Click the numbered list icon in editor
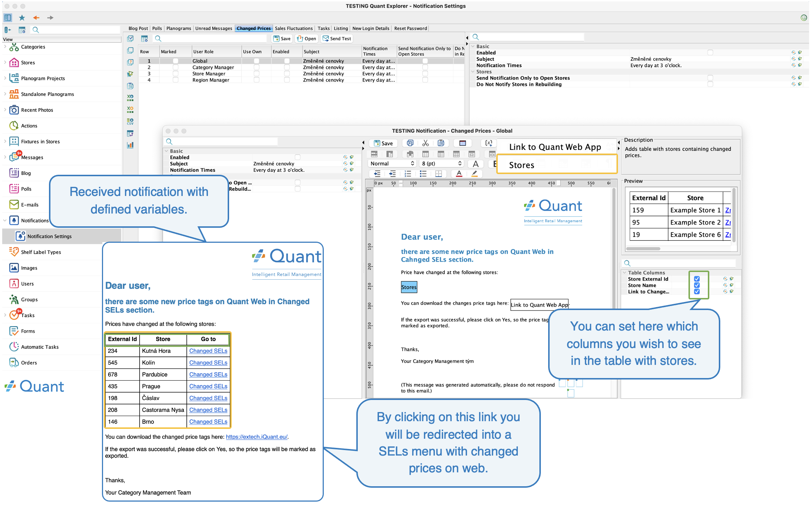This screenshot has width=812, height=506. (x=408, y=174)
